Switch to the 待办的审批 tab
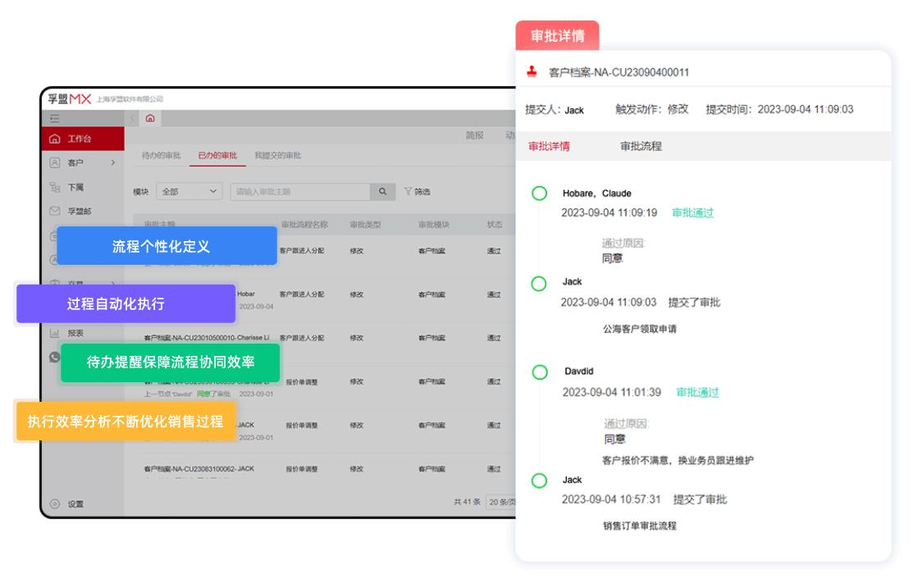 point(164,155)
